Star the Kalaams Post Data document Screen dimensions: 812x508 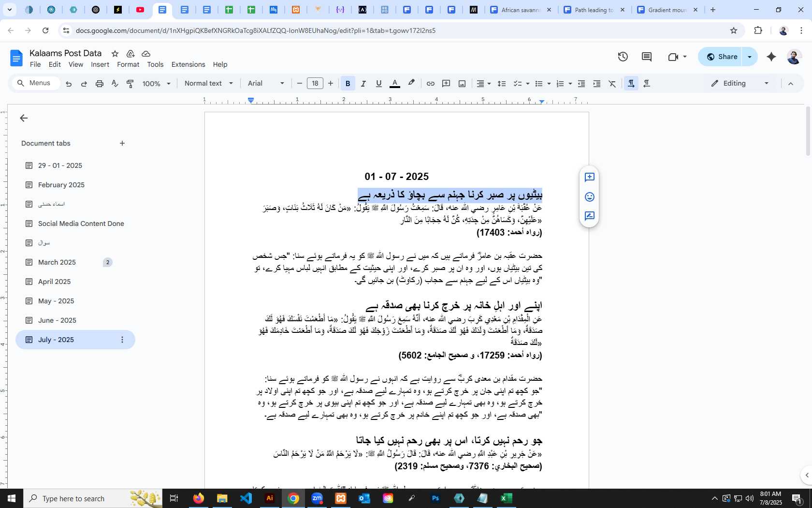115,54
